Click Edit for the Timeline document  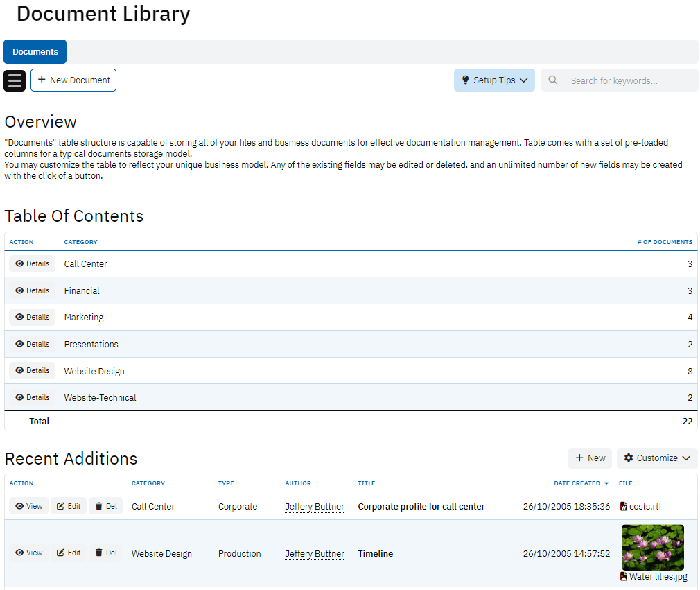point(69,553)
